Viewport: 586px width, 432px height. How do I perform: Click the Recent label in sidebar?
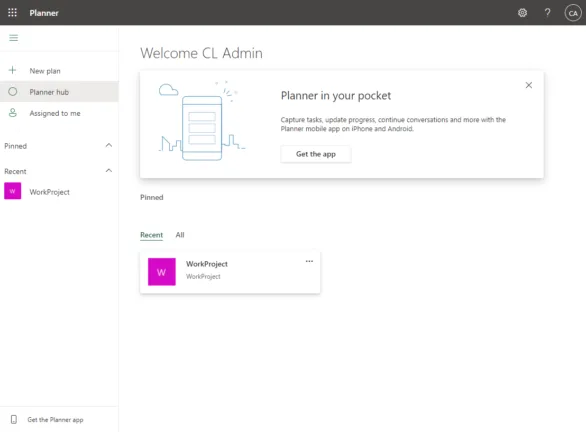[x=15, y=171]
